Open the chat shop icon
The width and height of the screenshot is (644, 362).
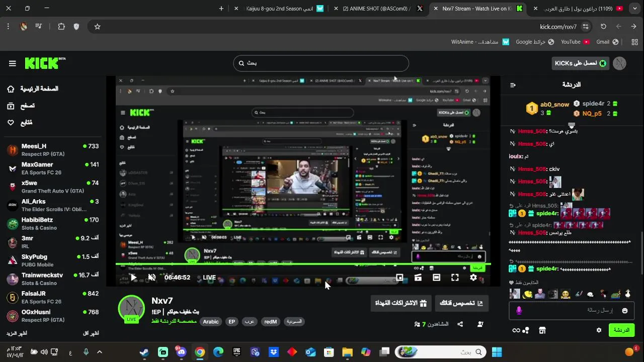point(542,330)
